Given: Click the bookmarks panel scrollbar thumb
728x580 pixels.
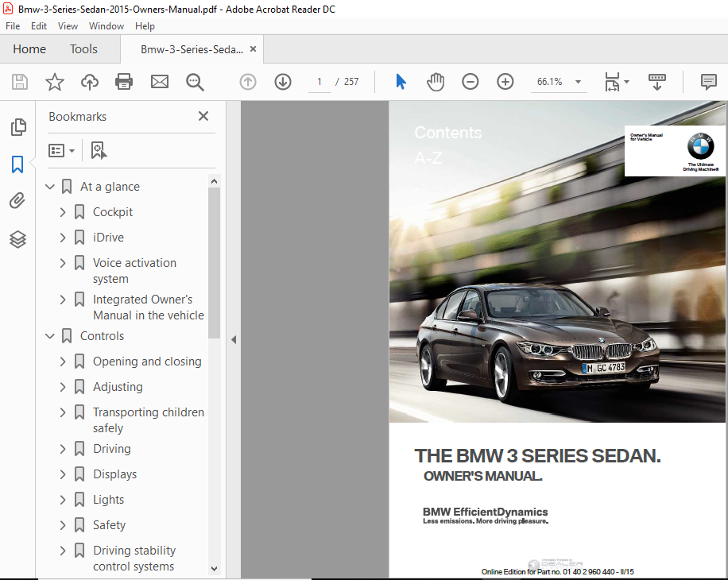Looking at the screenshot, I should click(214, 263).
